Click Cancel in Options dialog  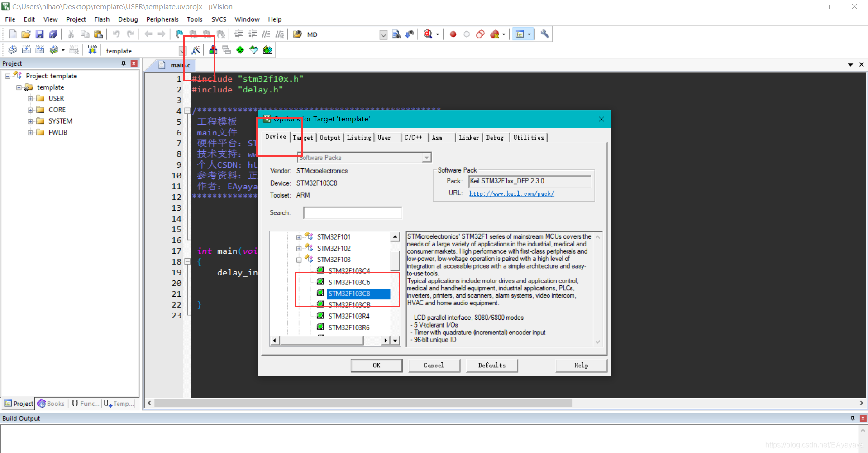point(434,366)
